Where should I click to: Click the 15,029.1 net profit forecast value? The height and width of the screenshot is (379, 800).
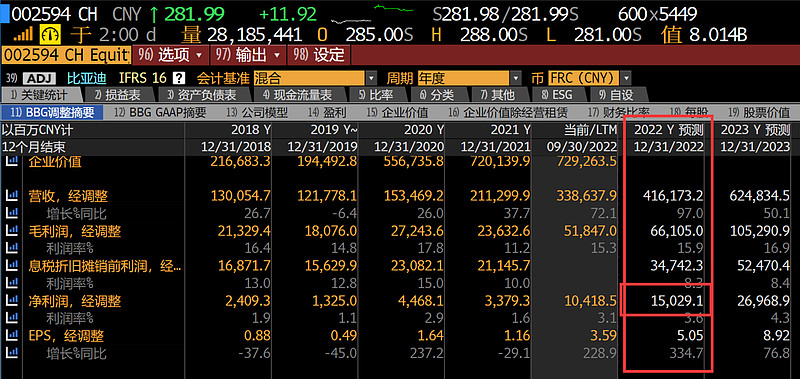coord(677,301)
